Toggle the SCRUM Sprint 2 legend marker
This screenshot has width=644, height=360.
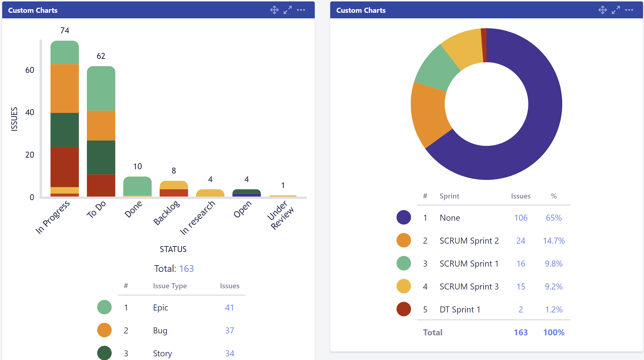[404, 240]
